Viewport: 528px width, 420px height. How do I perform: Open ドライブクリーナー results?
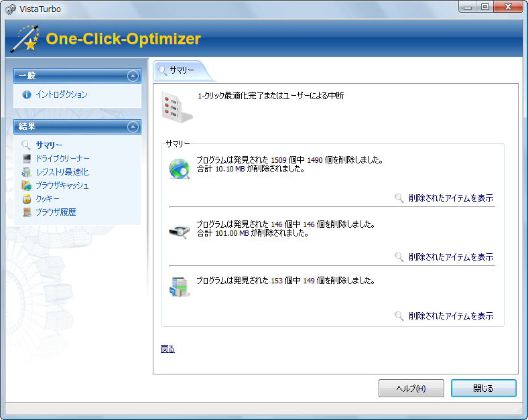tap(62, 159)
